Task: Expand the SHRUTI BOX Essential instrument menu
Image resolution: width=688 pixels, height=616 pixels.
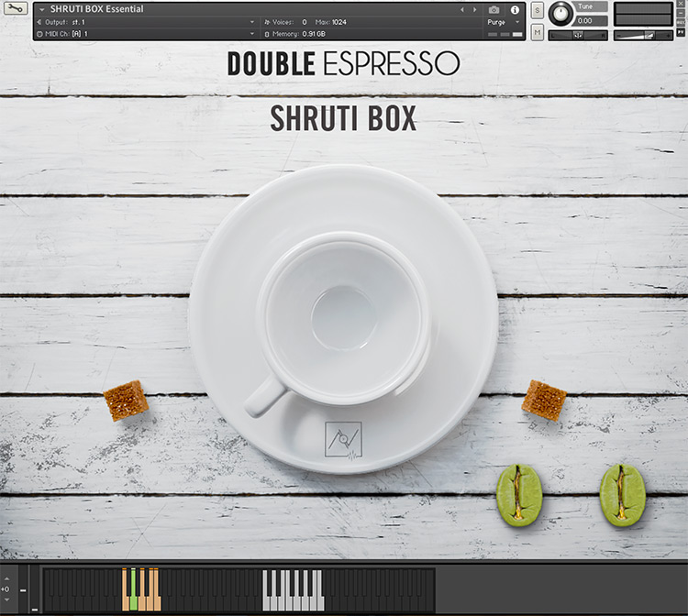Action: 42,9
